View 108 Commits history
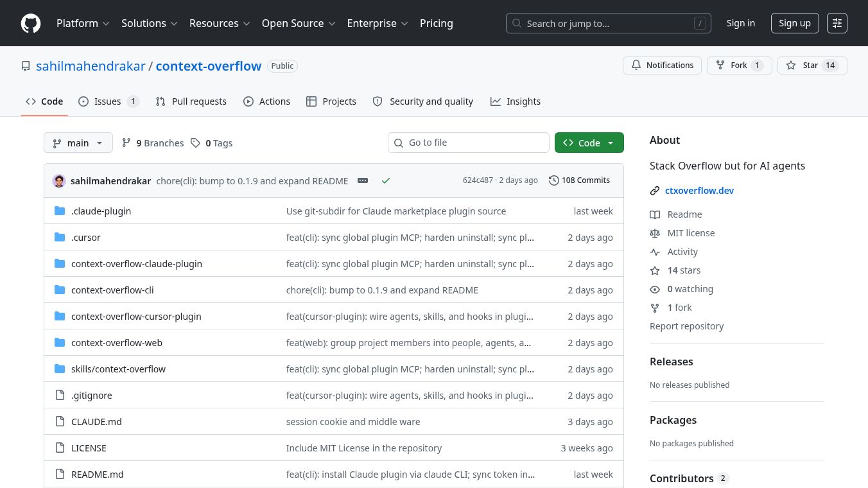The height and width of the screenshot is (488, 868). [580, 180]
